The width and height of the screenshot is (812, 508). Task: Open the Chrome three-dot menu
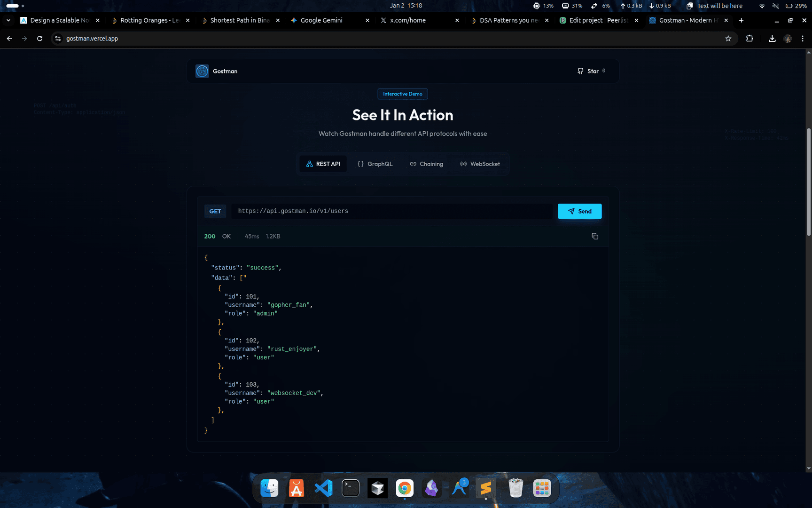coord(803,39)
